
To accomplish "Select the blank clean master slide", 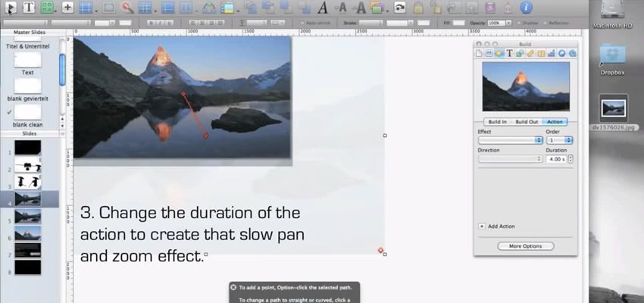I will point(27,111).
